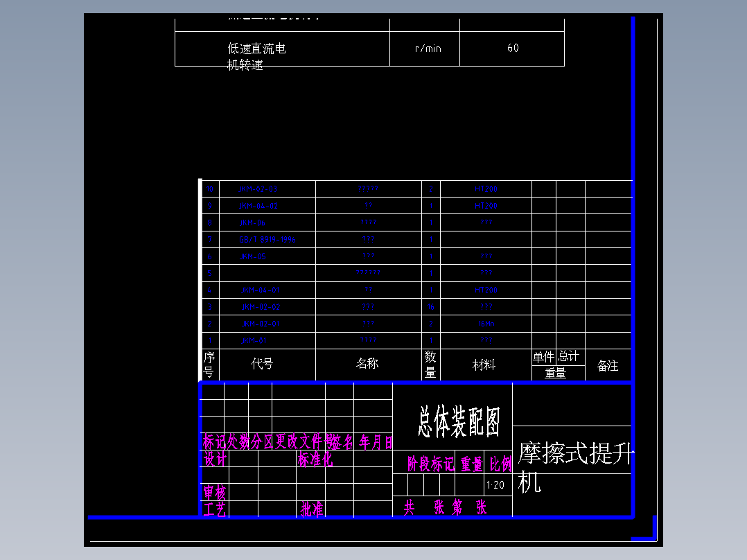This screenshot has height=560, width=747.
Task: Click the HT200 material cell of row 10
Action: (485, 189)
